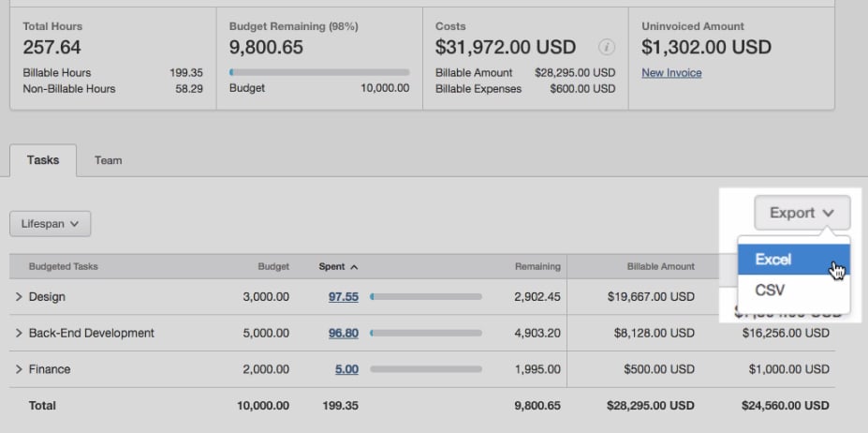
Task: Expand the Finance task row
Action: tap(19, 369)
